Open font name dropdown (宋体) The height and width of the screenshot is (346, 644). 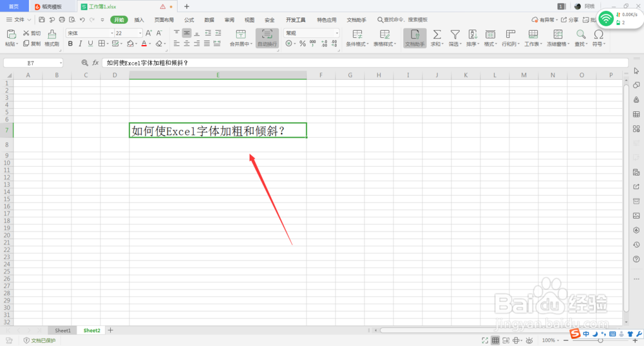point(111,33)
